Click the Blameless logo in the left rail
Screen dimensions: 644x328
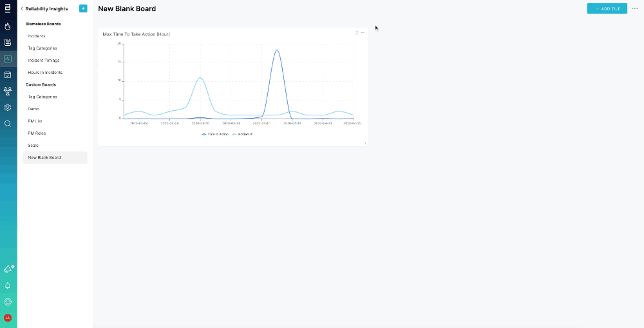click(x=7, y=8)
